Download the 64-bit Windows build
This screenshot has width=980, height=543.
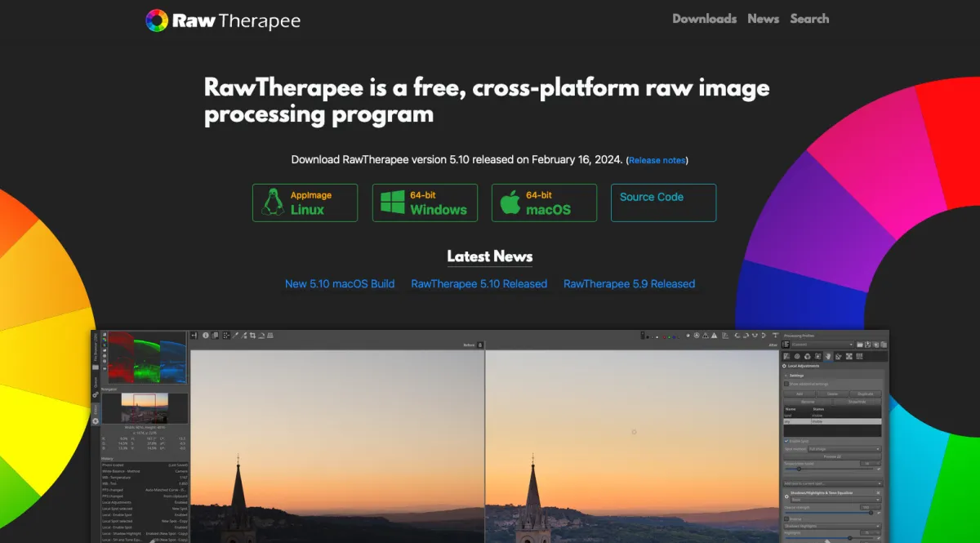point(425,203)
